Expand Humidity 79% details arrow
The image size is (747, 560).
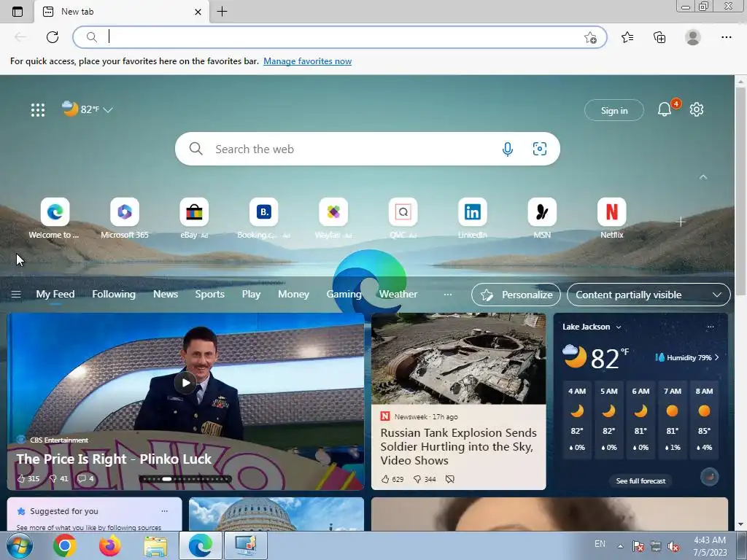tap(716, 357)
